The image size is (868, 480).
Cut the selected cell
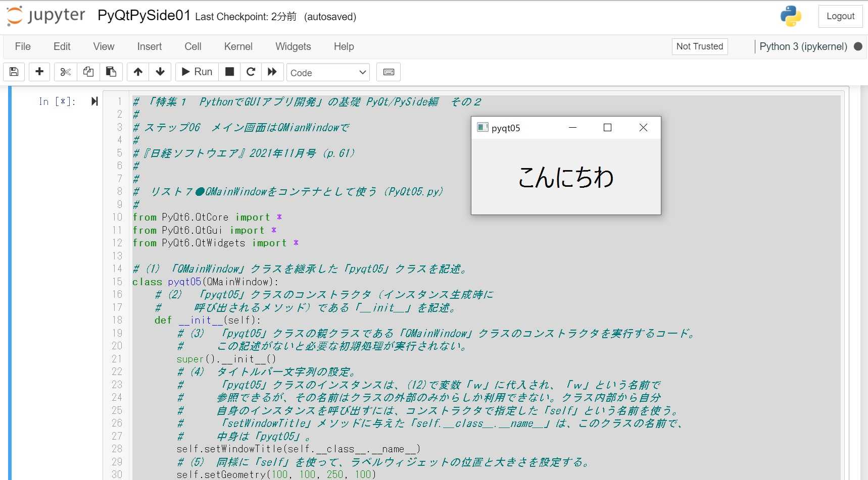pos(65,72)
